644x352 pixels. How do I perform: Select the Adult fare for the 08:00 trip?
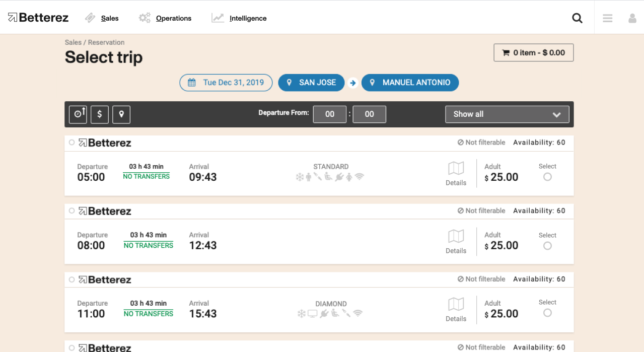coord(547,246)
